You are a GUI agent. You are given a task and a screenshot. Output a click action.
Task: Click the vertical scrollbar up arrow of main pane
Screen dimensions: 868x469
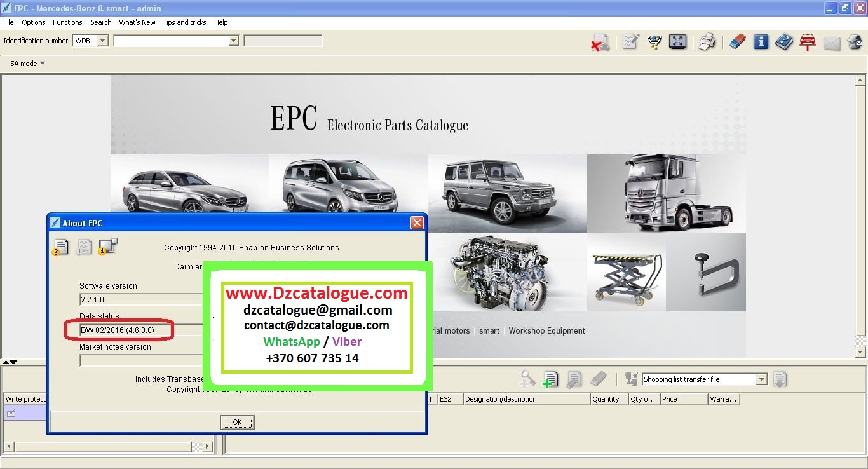861,81
